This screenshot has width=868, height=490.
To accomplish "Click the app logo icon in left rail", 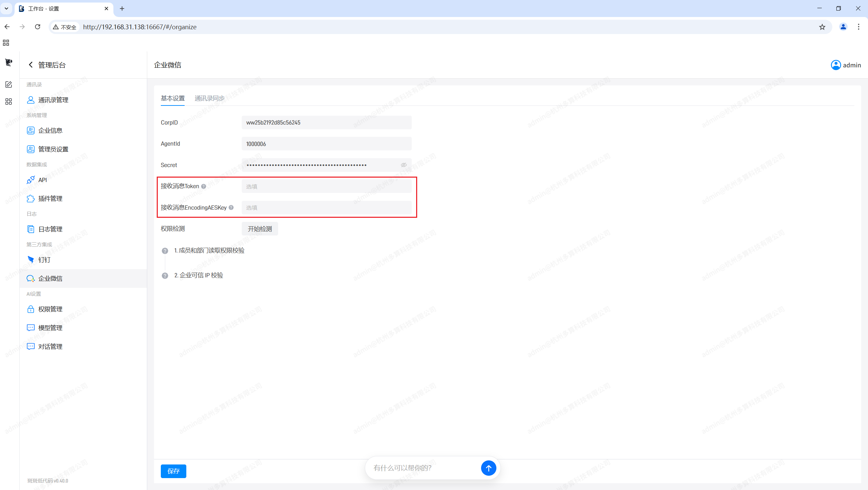I will point(9,62).
